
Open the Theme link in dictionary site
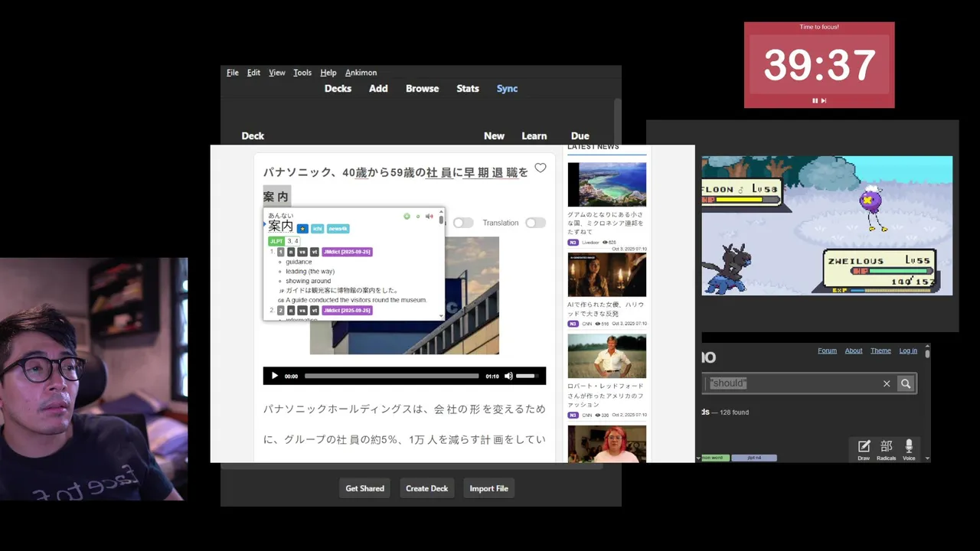tap(880, 350)
